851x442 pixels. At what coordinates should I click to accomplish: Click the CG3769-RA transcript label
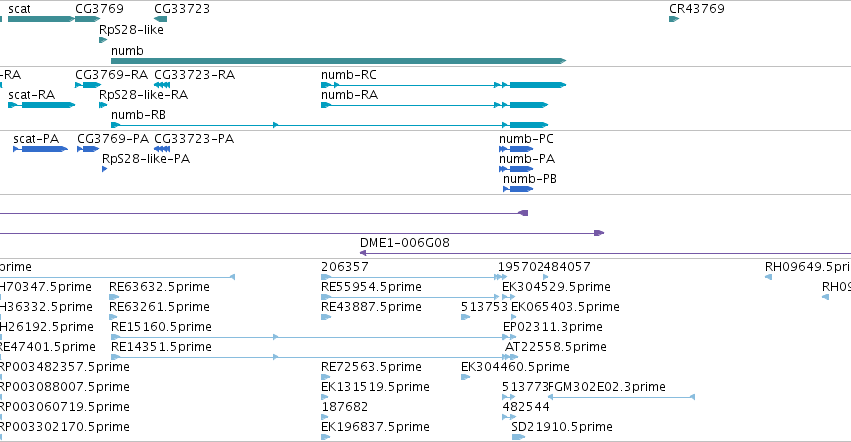click(111, 75)
